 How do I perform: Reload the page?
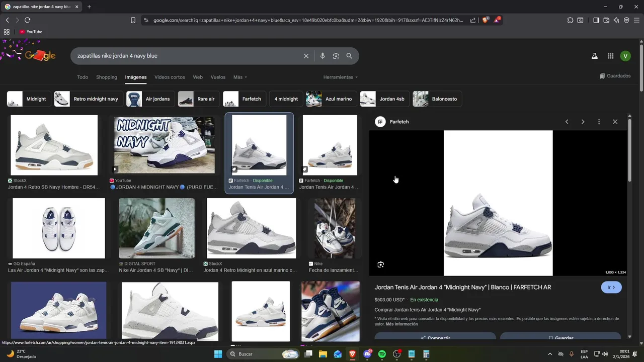click(x=27, y=20)
